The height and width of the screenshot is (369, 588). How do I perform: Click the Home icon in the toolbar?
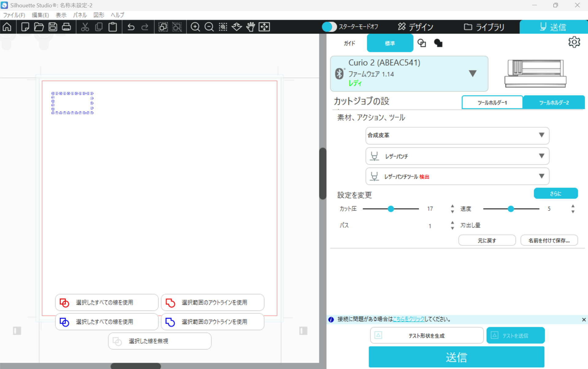tap(7, 27)
